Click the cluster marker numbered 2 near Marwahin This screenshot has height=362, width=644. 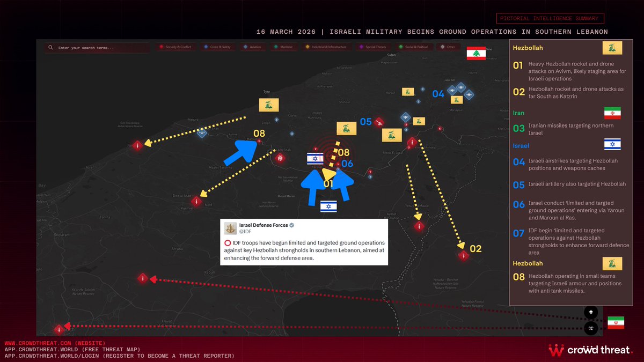click(259, 141)
